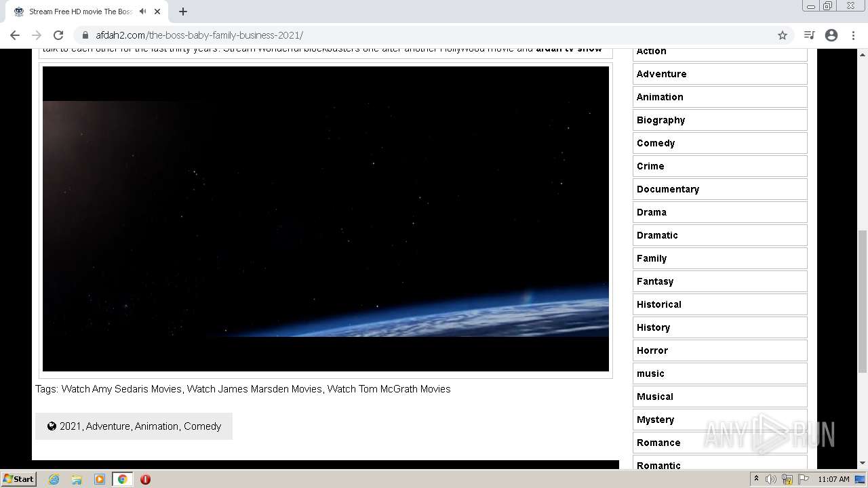Image resolution: width=868 pixels, height=488 pixels.
Task: Open Adventure genre in sidebar
Action: click(719, 74)
